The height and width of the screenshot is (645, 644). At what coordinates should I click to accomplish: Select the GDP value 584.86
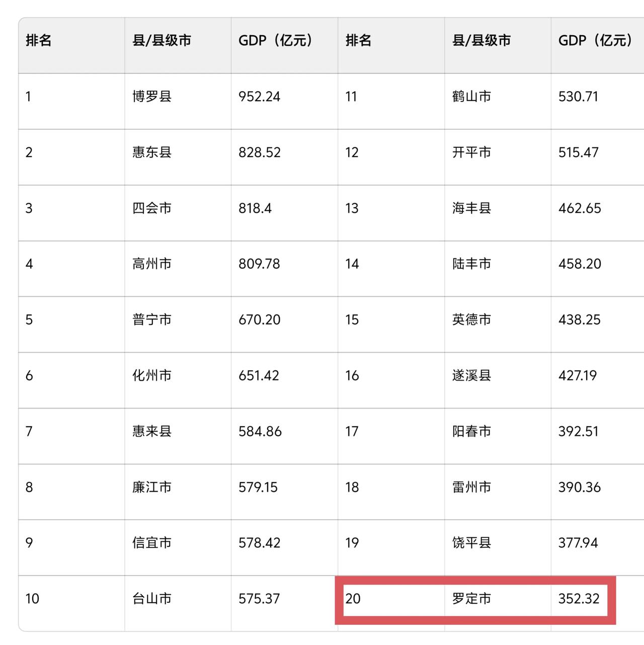pyautogui.click(x=260, y=431)
